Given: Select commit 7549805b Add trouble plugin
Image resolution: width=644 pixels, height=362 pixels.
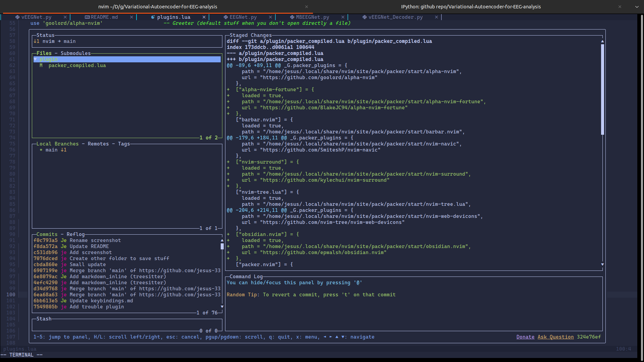Looking at the screenshot, I should [127, 307].
